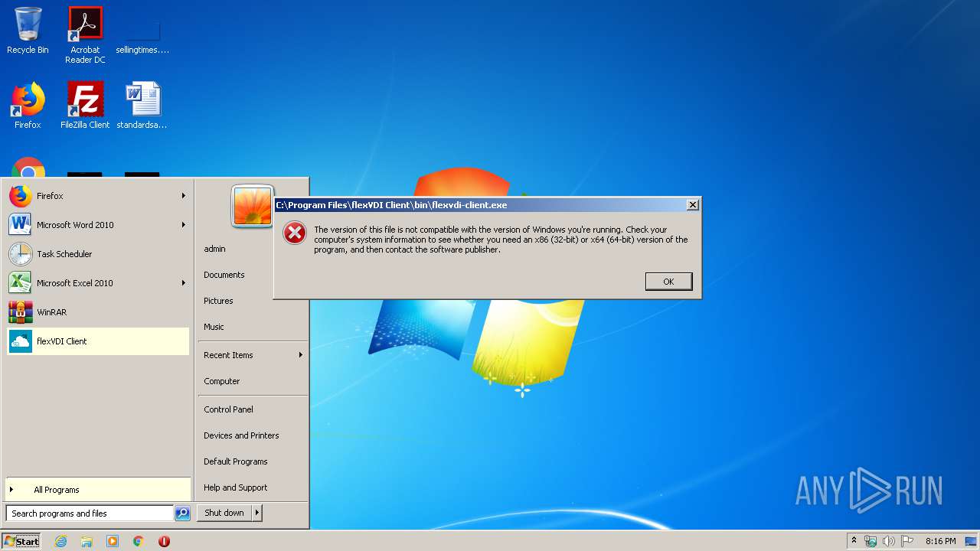The image size is (980, 551).
Task: Launch Microsoft Word 2010 from Start menu
Action: point(98,225)
